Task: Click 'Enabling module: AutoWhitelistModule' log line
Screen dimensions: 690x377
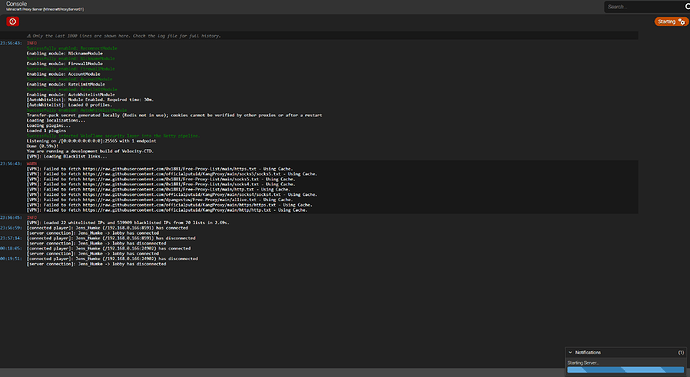Action: (x=71, y=95)
